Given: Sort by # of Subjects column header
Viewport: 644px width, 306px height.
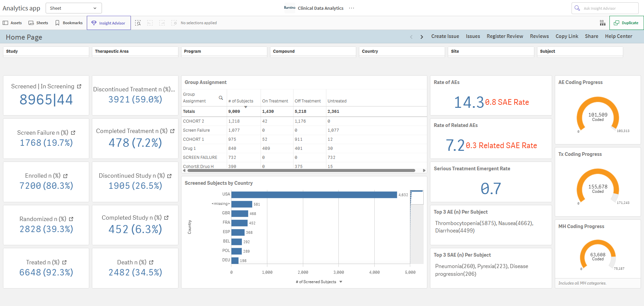Looking at the screenshot, I should [x=241, y=101].
